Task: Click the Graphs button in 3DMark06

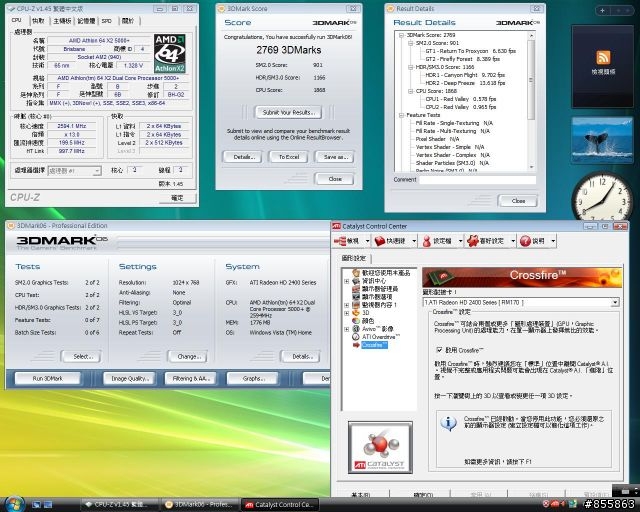Action: click(x=252, y=378)
